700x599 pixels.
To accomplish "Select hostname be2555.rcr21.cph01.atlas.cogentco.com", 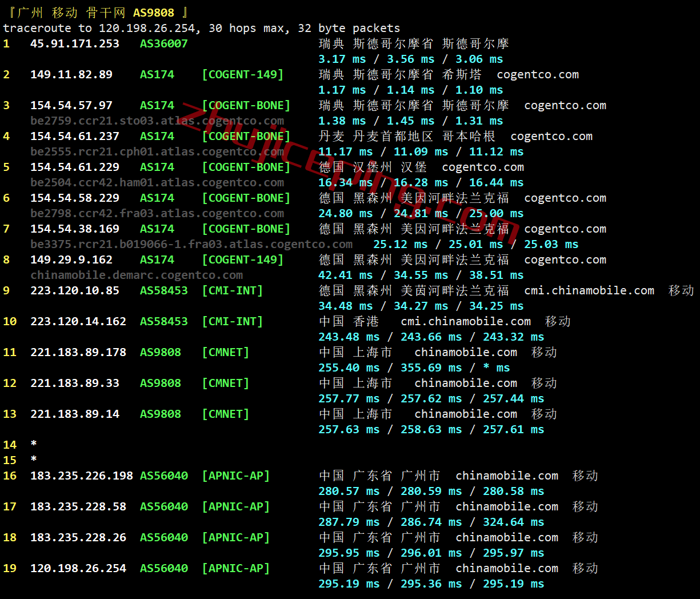I will [x=157, y=151].
